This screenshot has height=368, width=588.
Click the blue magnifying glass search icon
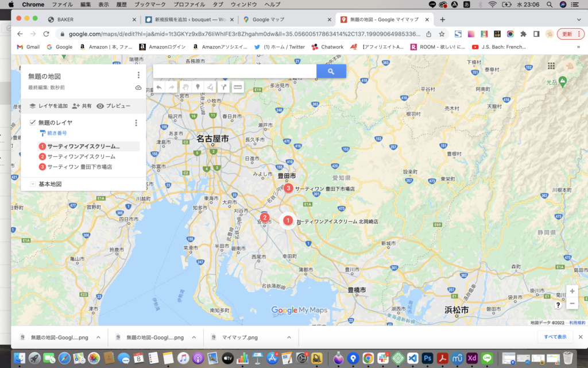332,71
